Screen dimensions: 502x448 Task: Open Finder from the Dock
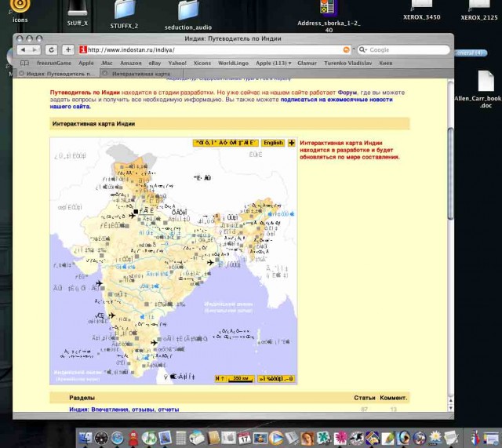coord(84,437)
